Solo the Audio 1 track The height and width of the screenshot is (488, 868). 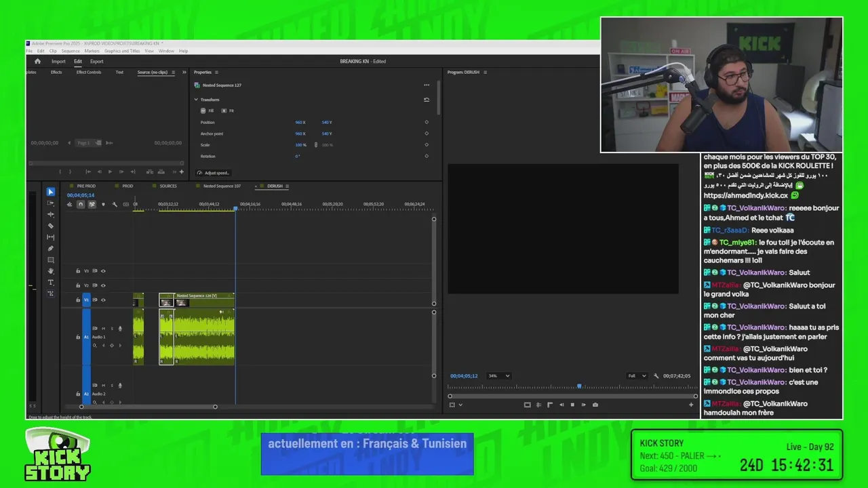[x=112, y=329]
